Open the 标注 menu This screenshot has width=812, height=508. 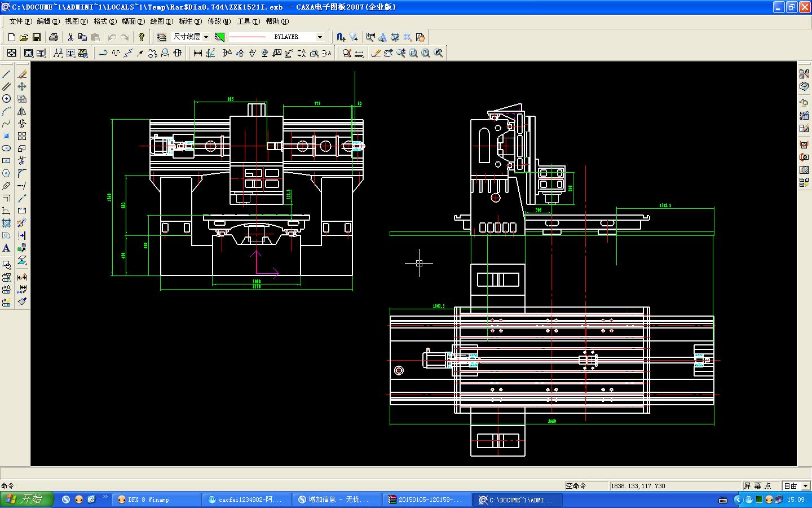(190, 21)
